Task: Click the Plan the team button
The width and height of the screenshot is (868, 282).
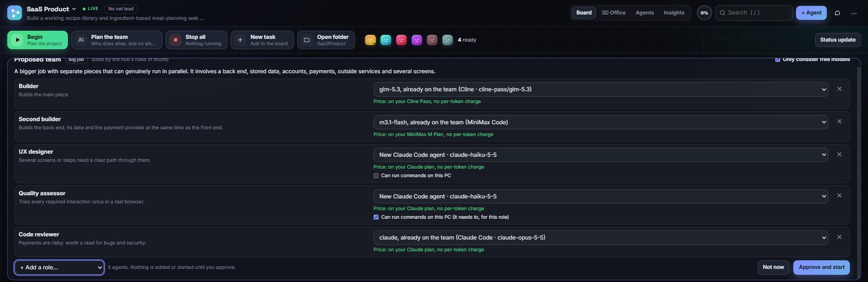Action: (117, 40)
